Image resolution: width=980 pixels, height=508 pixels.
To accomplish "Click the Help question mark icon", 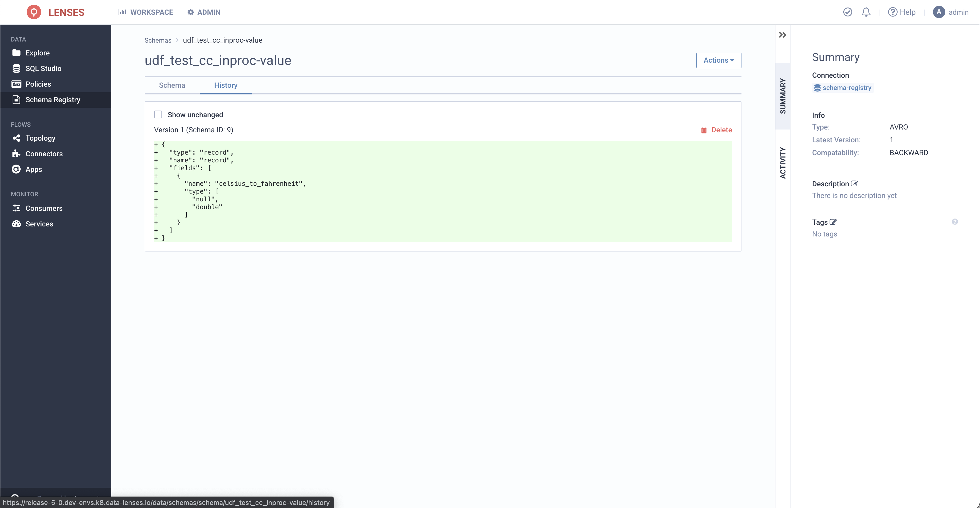I will point(892,12).
